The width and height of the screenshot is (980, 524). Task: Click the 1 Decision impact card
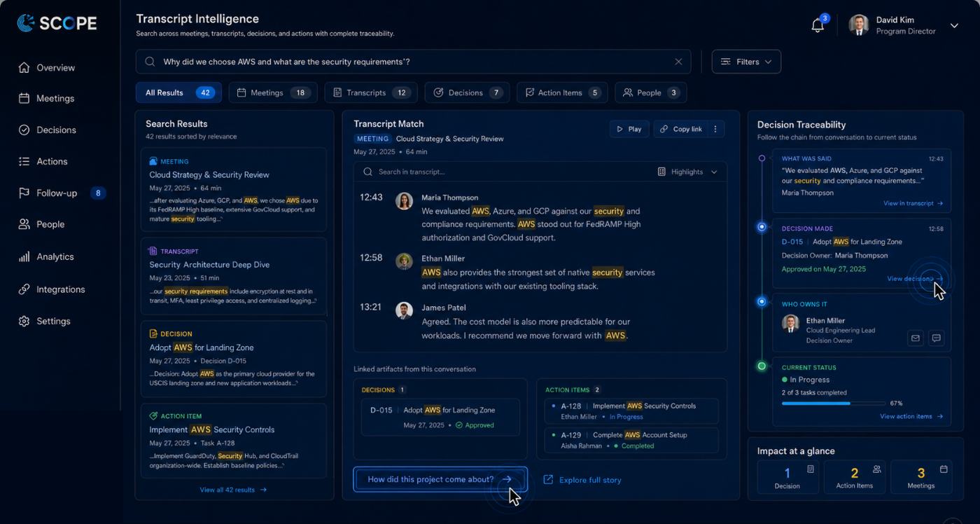pyautogui.click(x=787, y=478)
